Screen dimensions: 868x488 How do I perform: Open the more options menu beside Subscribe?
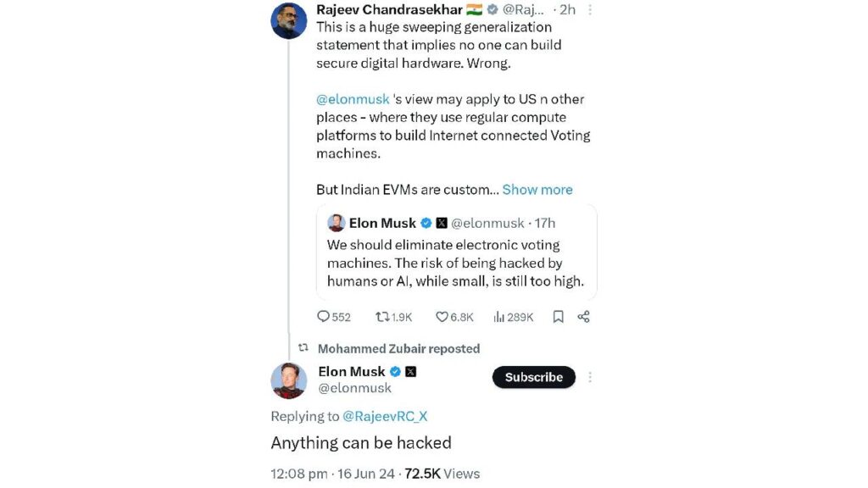pyautogui.click(x=590, y=377)
